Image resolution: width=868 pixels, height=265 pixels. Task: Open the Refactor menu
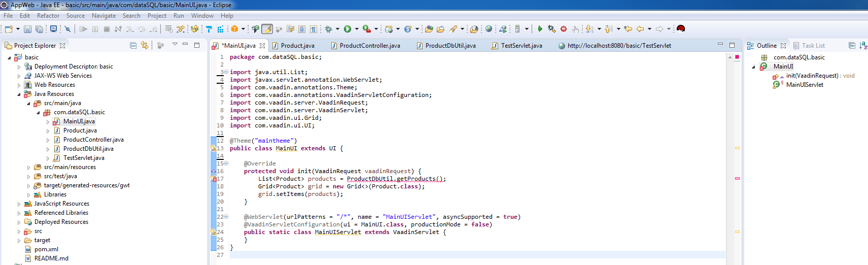click(48, 16)
